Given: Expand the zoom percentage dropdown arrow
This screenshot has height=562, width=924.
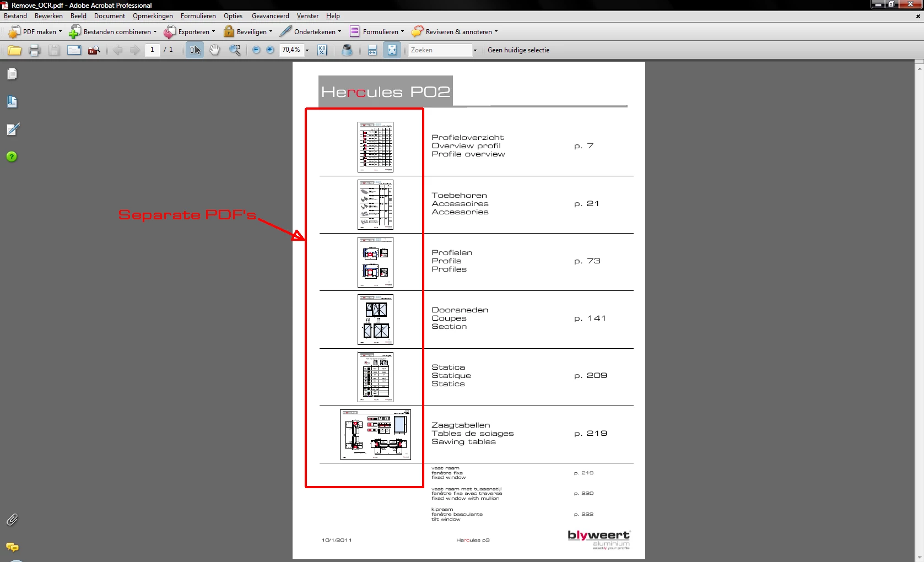Looking at the screenshot, I should (x=307, y=50).
